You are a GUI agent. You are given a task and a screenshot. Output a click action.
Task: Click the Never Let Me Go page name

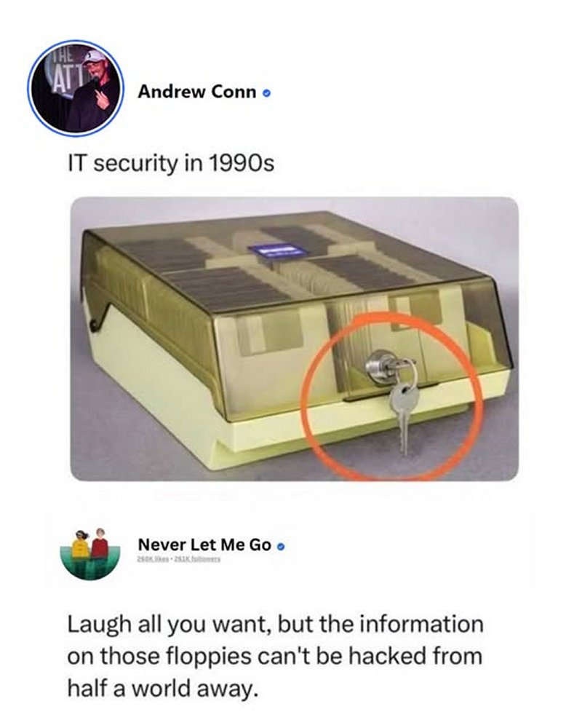click(204, 545)
